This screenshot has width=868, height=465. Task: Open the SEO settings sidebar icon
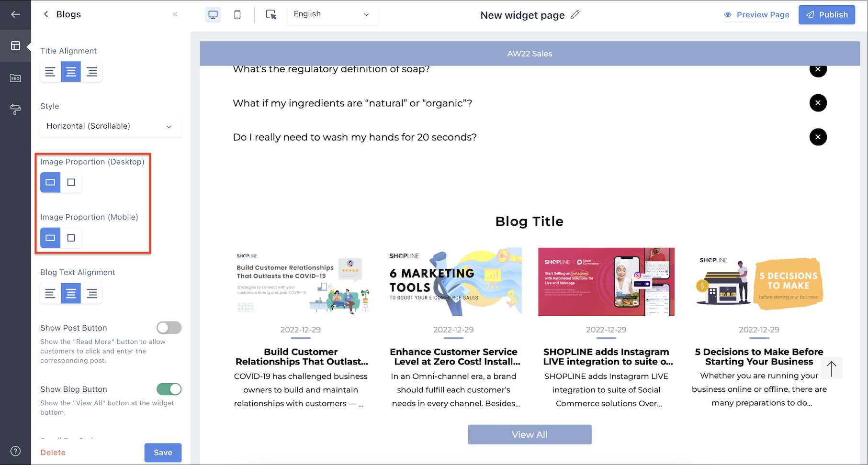click(15, 78)
